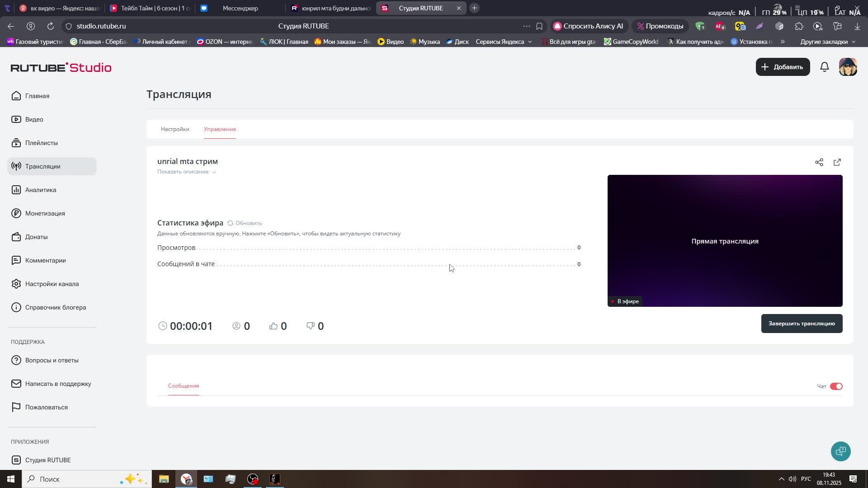Switch to the Управление tab

pyautogui.click(x=220, y=129)
